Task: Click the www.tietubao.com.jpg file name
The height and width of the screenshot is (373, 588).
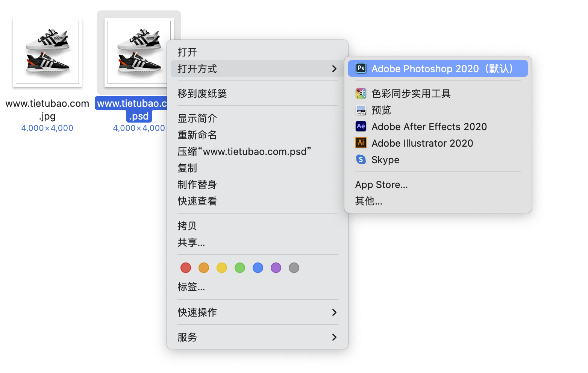Action: (47, 109)
